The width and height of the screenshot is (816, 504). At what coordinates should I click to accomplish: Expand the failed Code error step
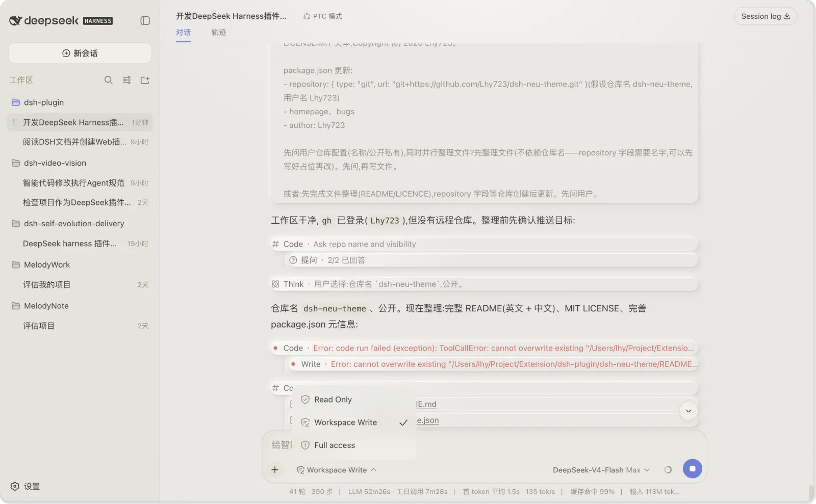[484, 348]
